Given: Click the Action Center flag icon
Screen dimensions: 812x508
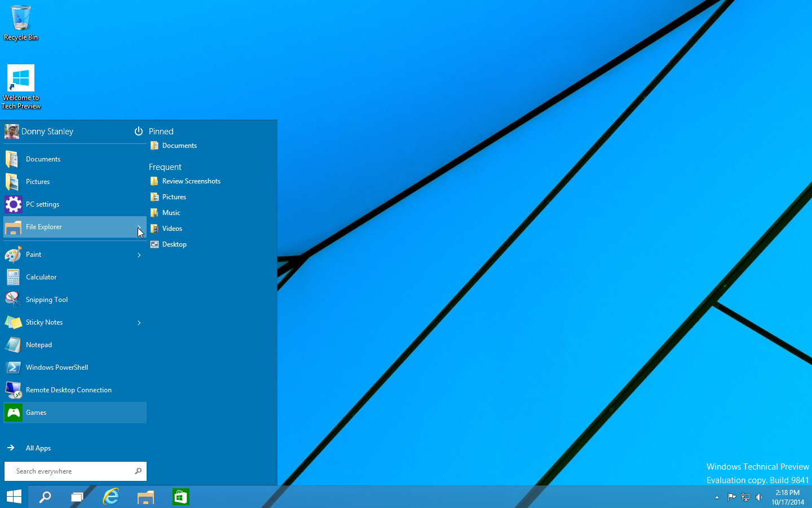Looking at the screenshot, I should click(731, 497).
